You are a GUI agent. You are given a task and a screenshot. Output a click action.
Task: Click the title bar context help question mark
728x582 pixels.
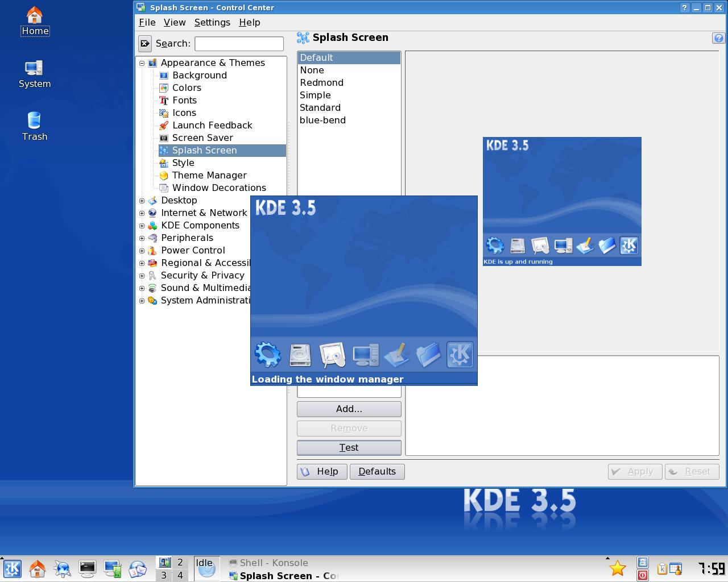point(684,7)
